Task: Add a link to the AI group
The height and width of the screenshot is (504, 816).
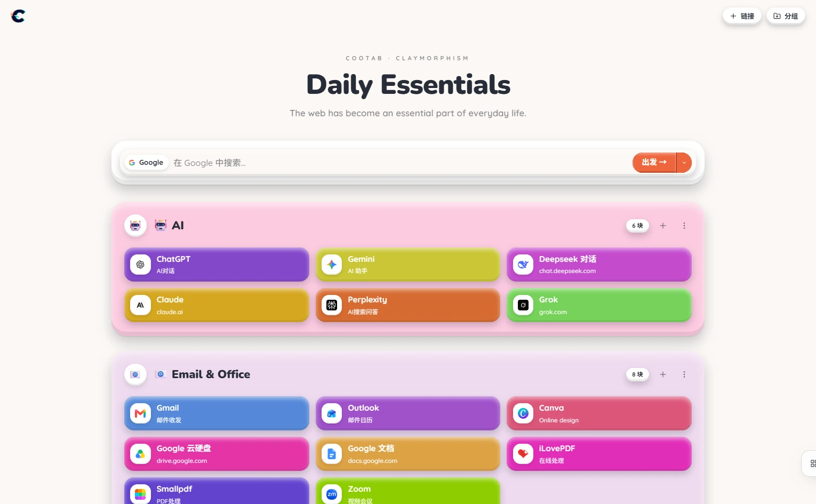Action: (x=663, y=226)
